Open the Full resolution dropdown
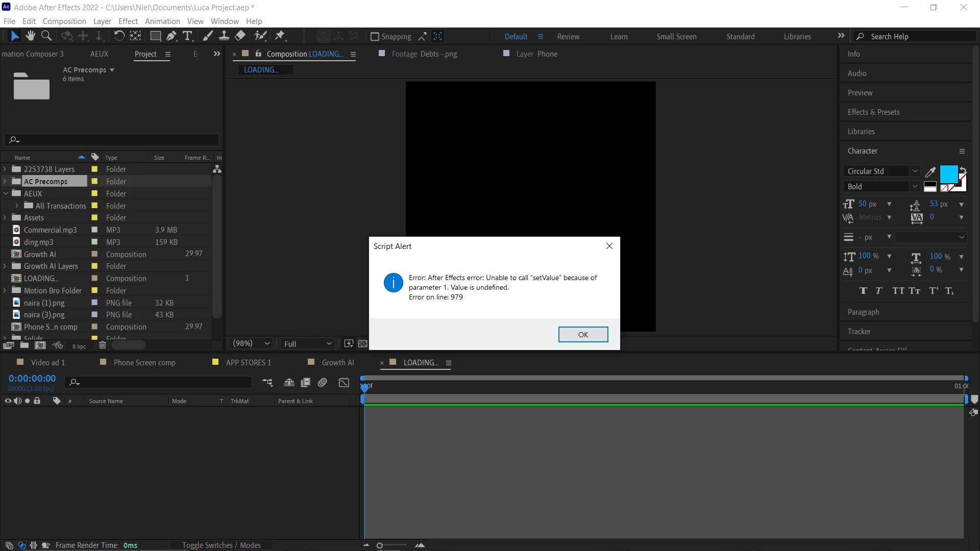The width and height of the screenshot is (980, 551). click(308, 344)
